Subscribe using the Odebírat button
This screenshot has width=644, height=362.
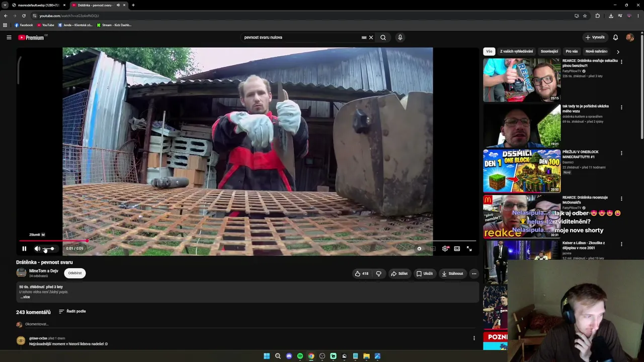click(75, 273)
